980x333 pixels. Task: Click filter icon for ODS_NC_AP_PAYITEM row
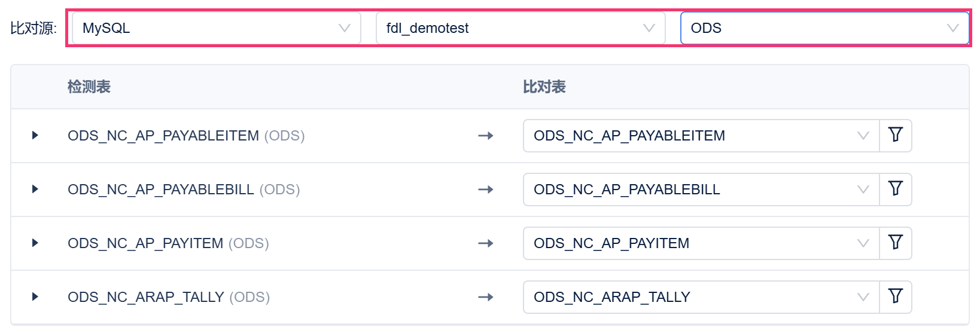click(x=895, y=243)
